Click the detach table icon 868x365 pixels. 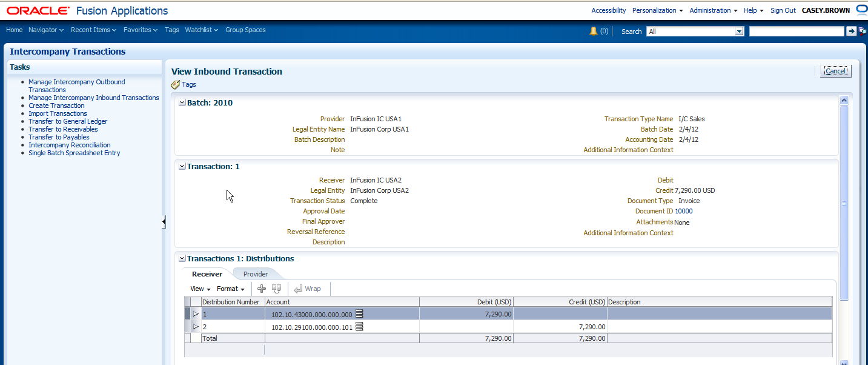click(x=276, y=289)
